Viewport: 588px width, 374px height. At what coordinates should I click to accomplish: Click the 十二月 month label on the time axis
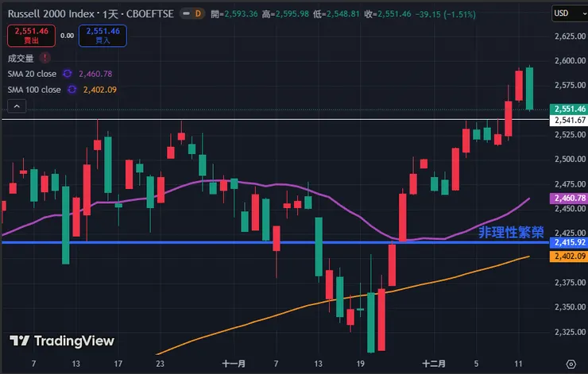(434, 364)
